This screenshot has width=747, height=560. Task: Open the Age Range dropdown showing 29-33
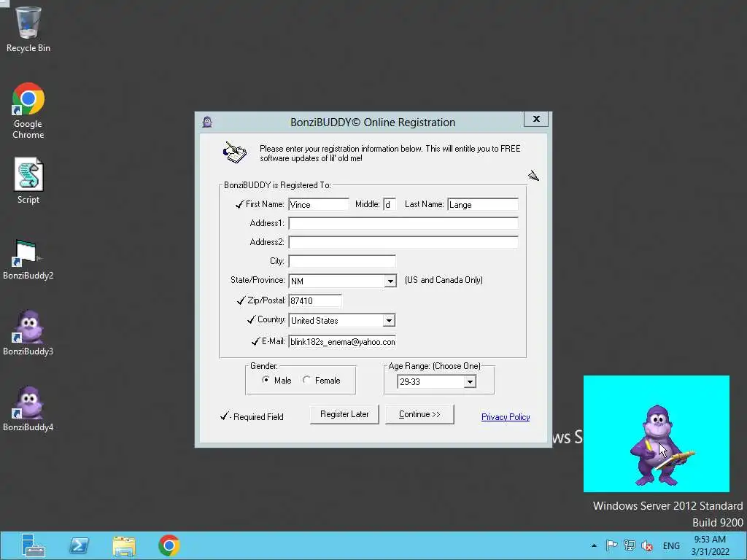470,381
